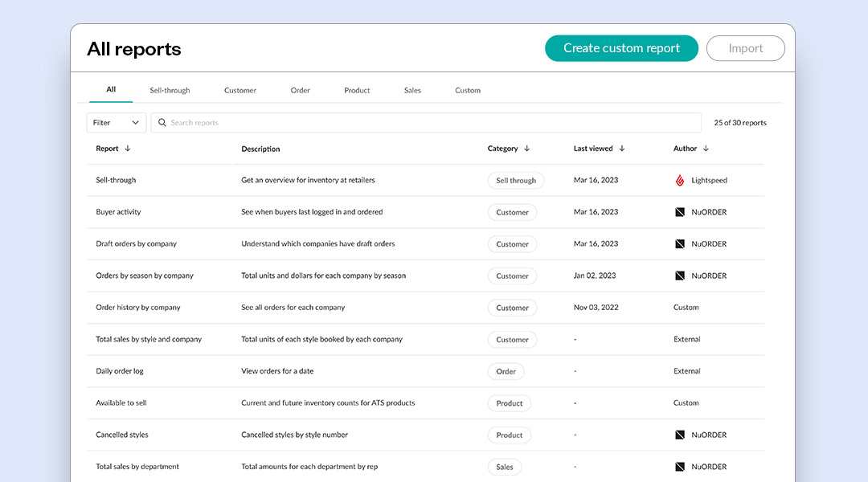Click Create custom report button
The width and height of the screenshot is (868, 482).
pos(621,48)
